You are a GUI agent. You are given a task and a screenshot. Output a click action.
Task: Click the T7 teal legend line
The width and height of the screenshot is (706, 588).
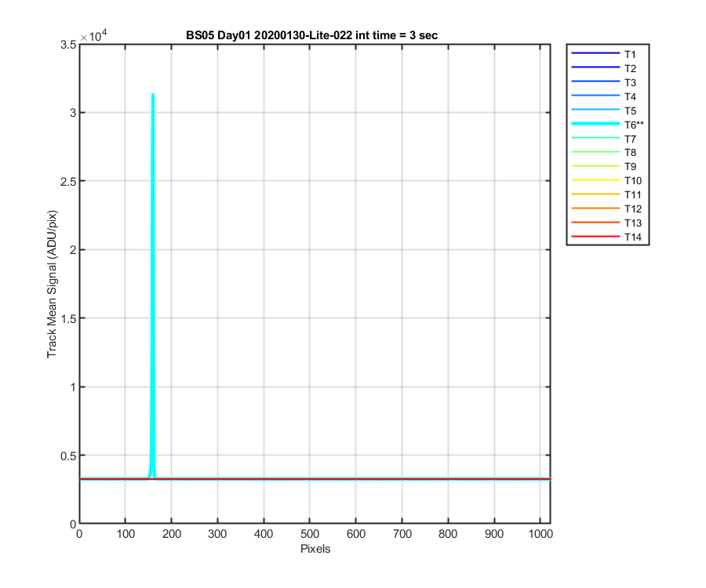coord(595,138)
